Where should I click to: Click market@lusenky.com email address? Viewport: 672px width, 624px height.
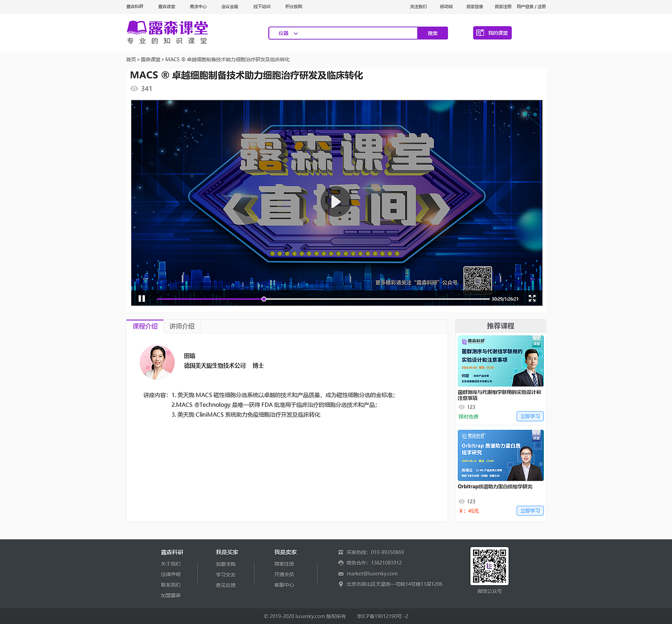tap(372, 574)
